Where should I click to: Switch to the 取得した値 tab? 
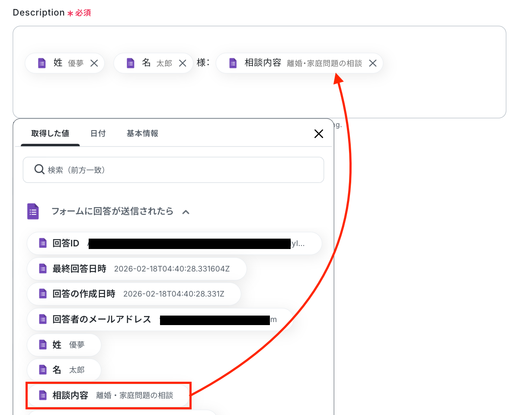(50, 134)
